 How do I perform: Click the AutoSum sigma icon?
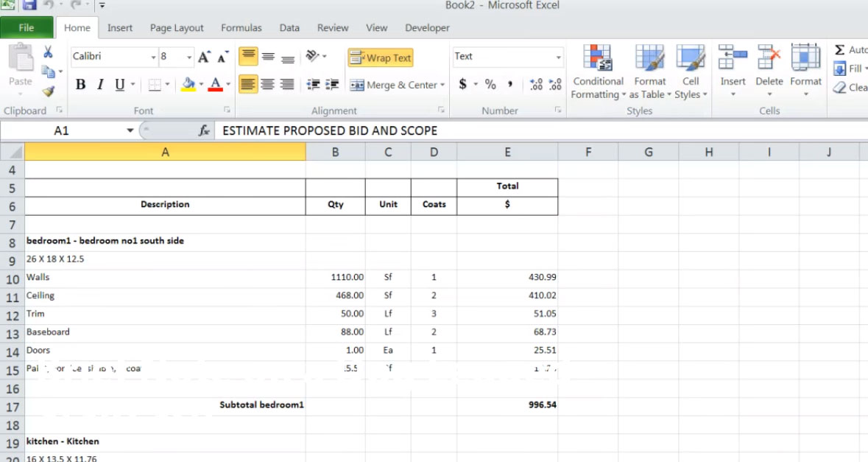pyautogui.click(x=839, y=50)
